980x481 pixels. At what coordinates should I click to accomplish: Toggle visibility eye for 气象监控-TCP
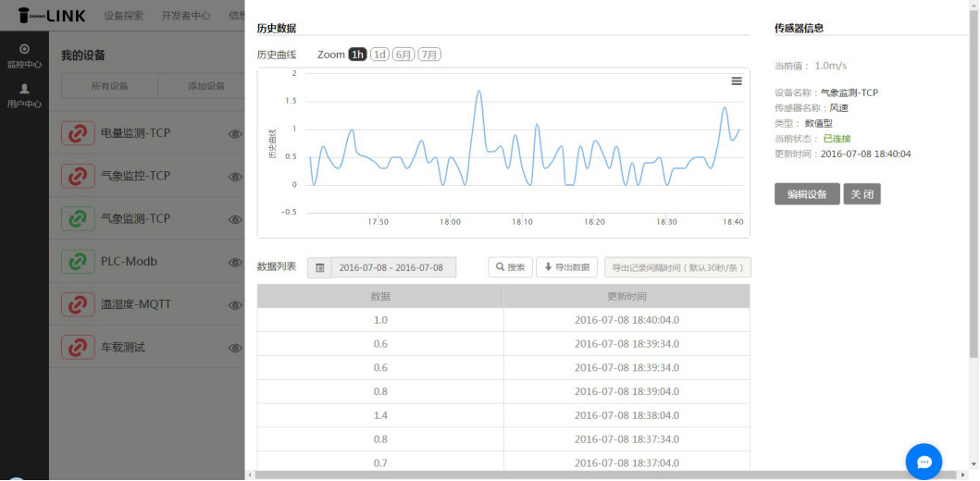pos(235,177)
